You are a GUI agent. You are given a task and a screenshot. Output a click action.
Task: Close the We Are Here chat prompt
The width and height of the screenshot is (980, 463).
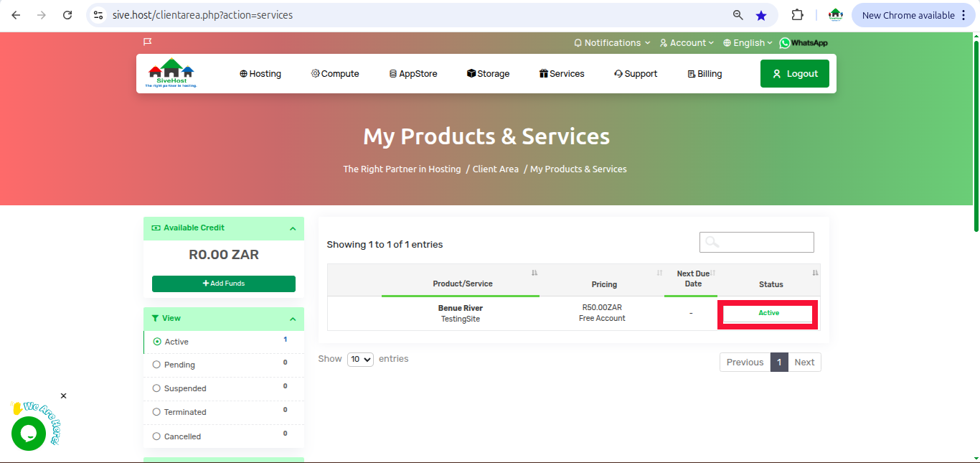[63, 396]
